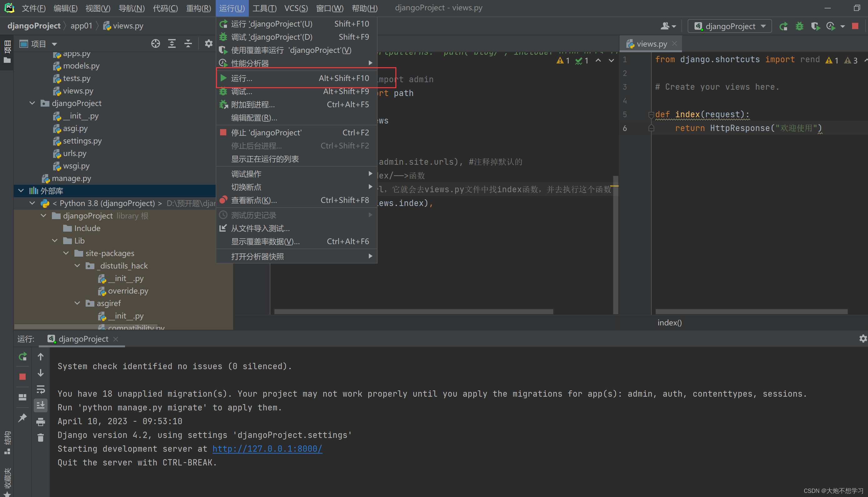
Task: Fold the index function via gutter marker
Action: coord(651,114)
